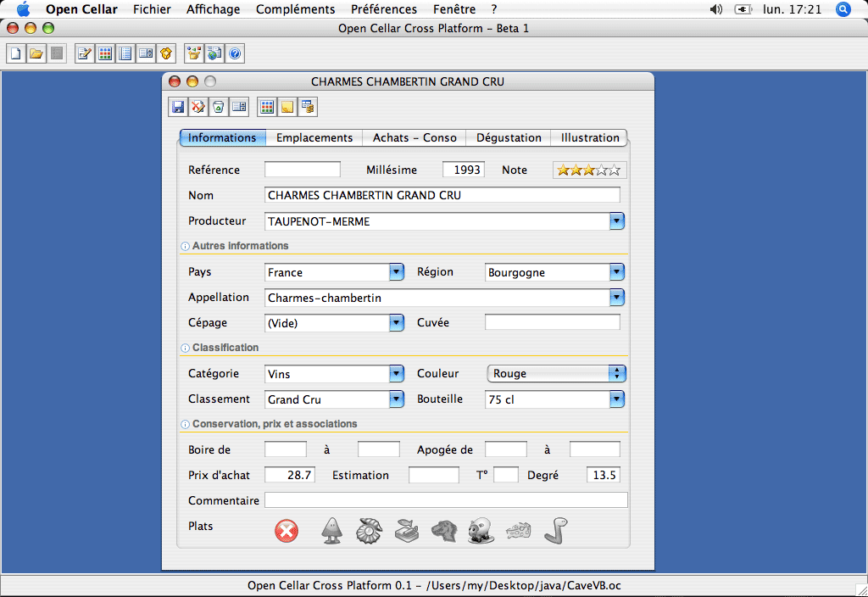Open help with the blue question mark icon
868x597 pixels.
[x=235, y=53]
